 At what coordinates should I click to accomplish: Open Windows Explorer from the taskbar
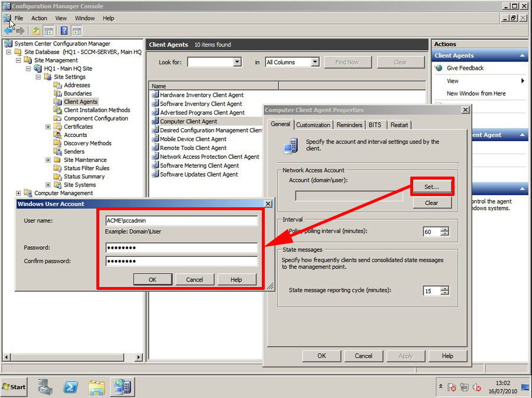(97, 386)
